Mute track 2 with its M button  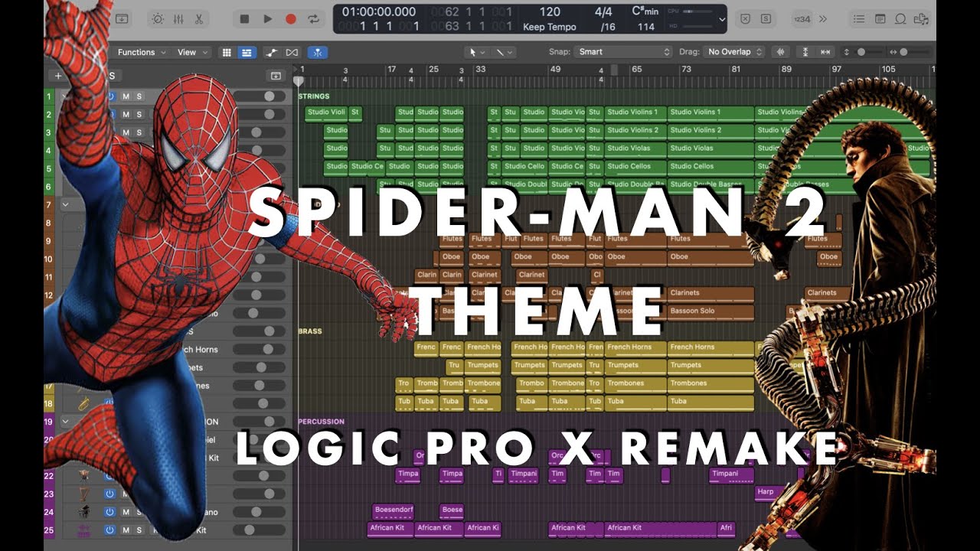[x=126, y=115]
